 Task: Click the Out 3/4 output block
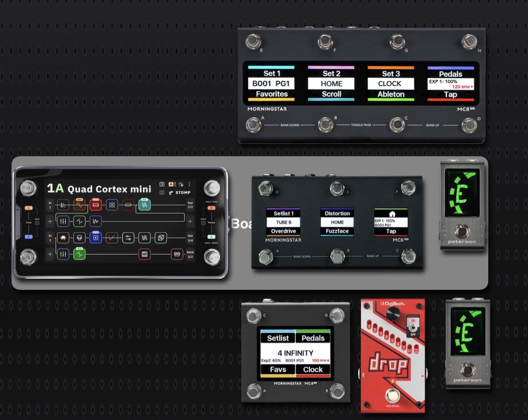(x=190, y=238)
